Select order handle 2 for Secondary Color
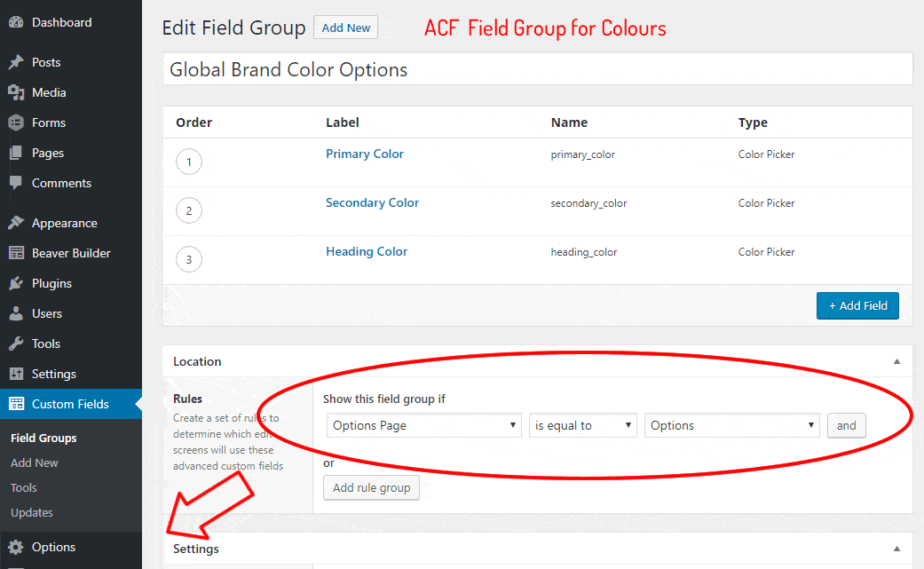Screen dimensions: 924x569 click(x=188, y=211)
